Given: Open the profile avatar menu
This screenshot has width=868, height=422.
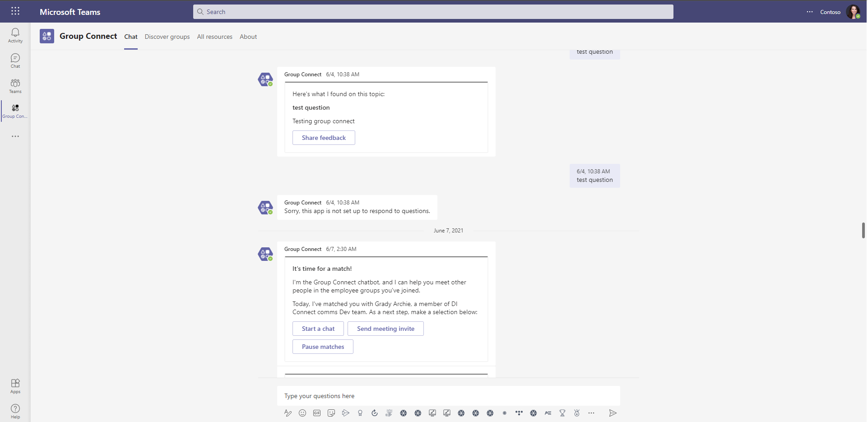Looking at the screenshot, I should coord(853,12).
